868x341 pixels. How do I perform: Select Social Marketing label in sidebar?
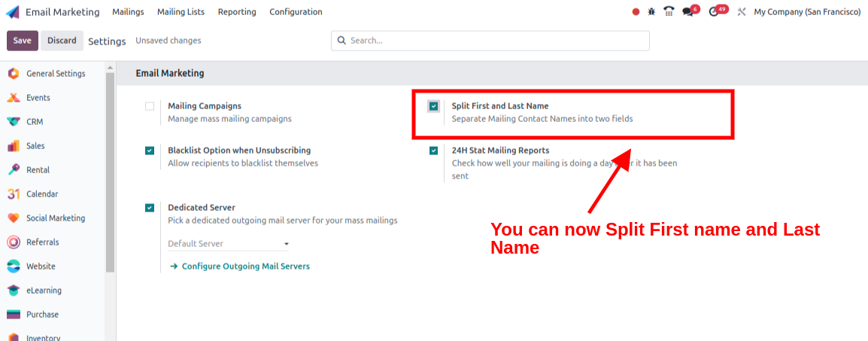click(56, 218)
